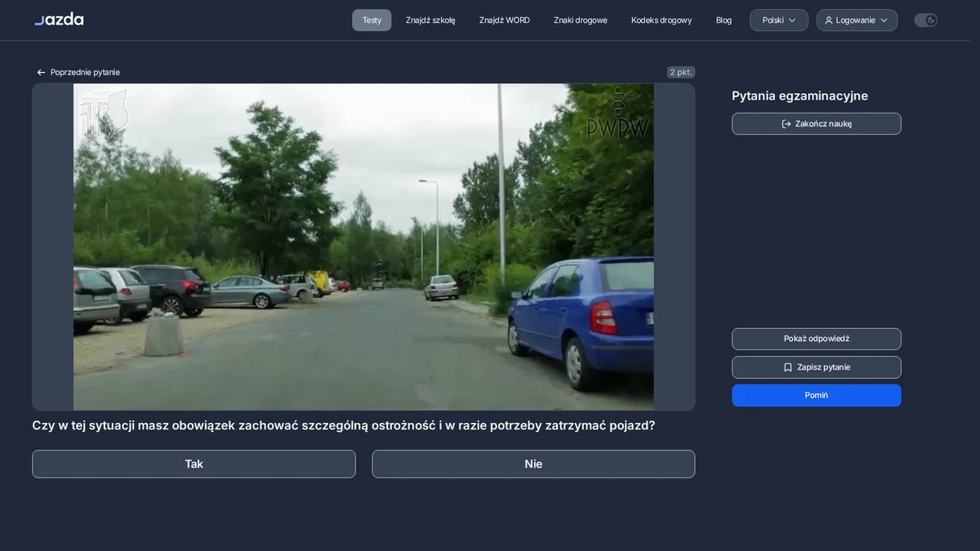Click the question video image
980x551 pixels.
point(363,247)
